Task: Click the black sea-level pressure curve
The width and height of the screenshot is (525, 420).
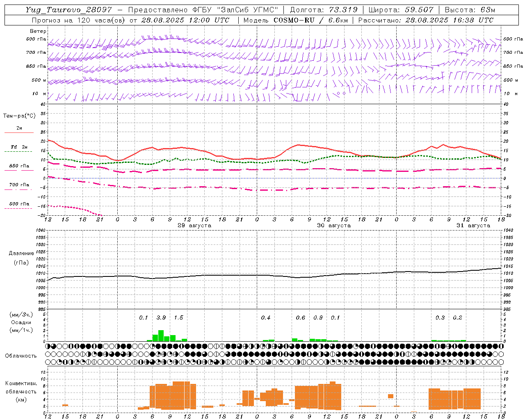Action: pyautogui.click(x=274, y=275)
